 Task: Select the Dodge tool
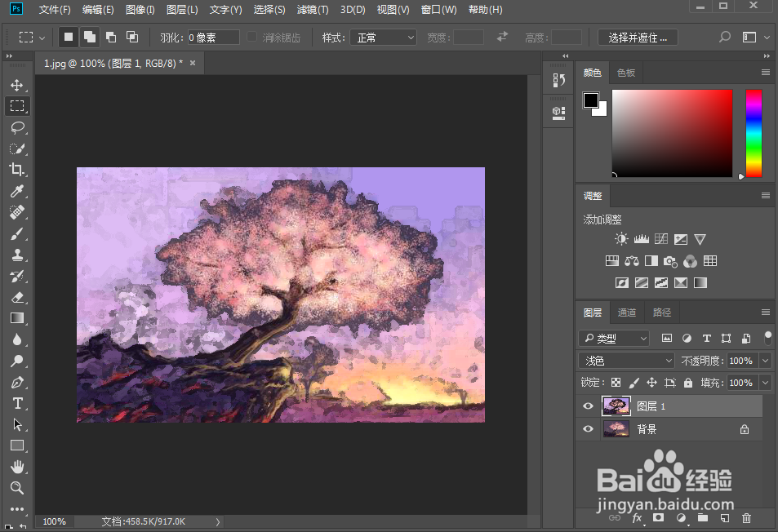[x=17, y=361]
